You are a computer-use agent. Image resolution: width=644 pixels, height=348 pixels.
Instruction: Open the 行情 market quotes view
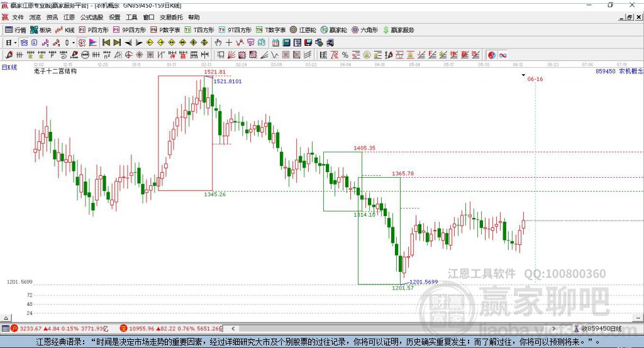(16, 30)
